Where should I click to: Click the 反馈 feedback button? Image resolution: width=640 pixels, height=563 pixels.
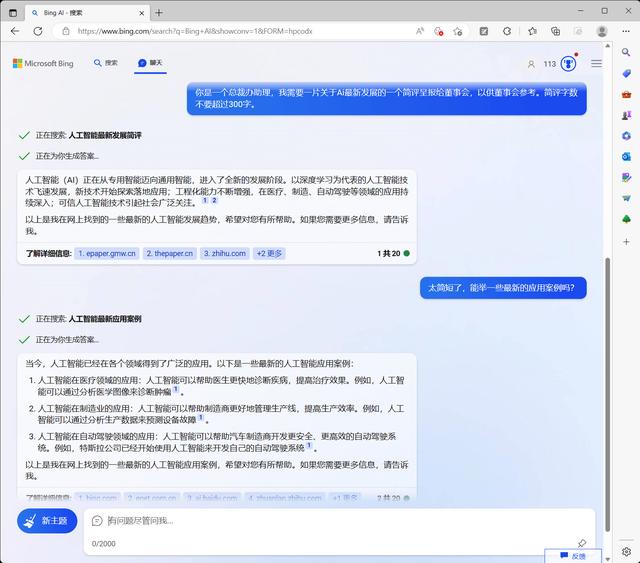click(573, 555)
